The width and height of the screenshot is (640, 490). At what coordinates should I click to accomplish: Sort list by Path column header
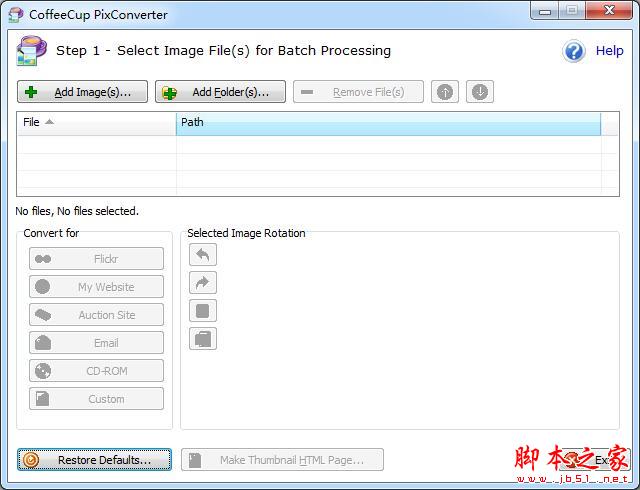click(x=388, y=122)
